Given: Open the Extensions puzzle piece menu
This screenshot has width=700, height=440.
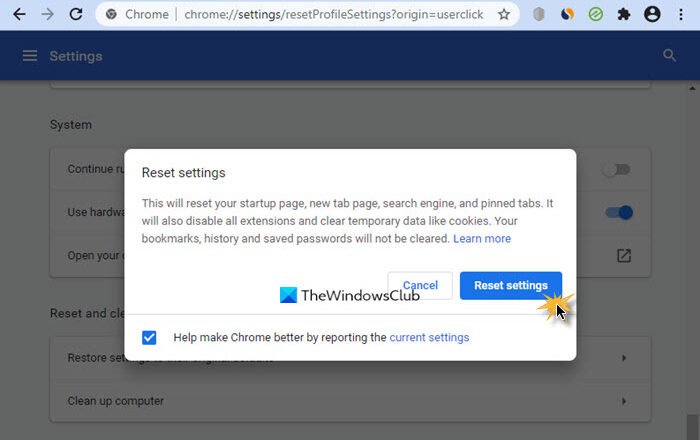Looking at the screenshot, I should tap(624, 14).
